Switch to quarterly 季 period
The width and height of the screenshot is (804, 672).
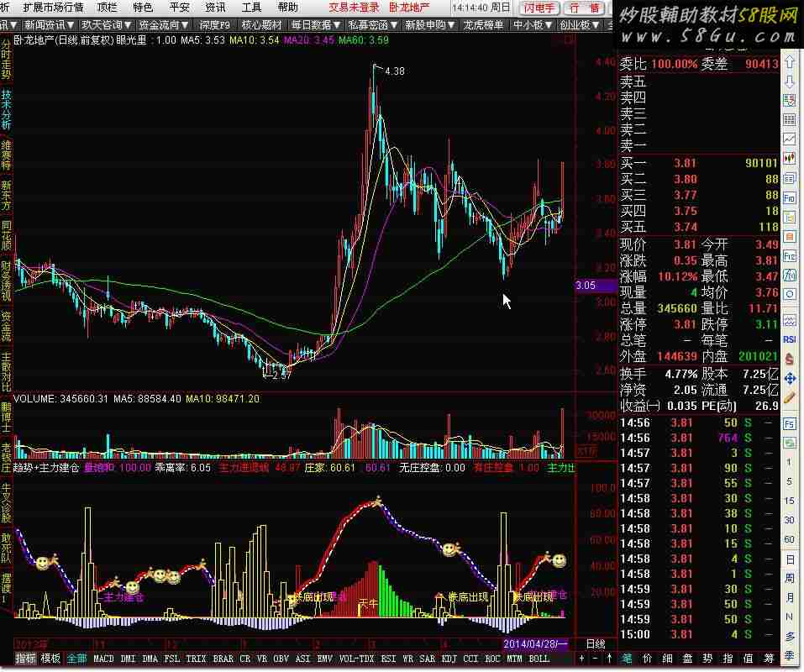[790, 655]
